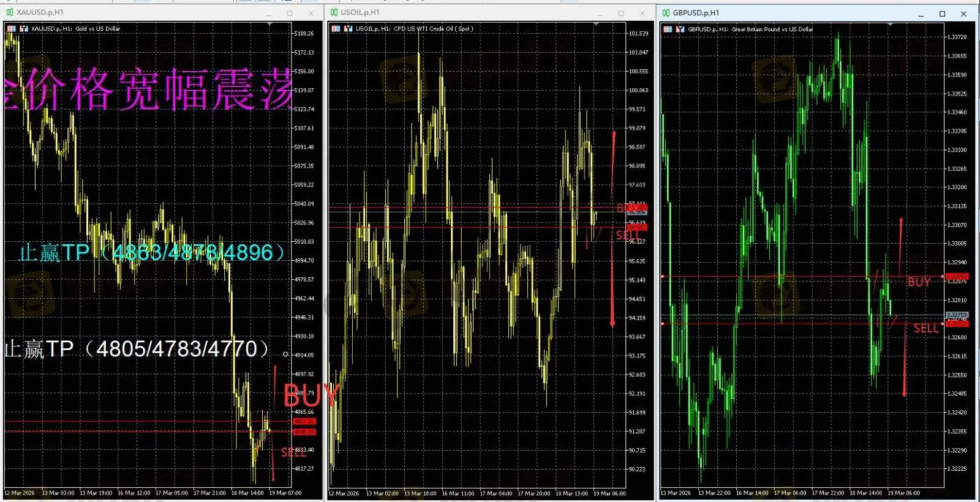Image resolution: width=980 pixels, height=502 pixels.
Task: Click the XAUUSD window candlestick title icon
Action: pyautogui.click(x=9, y=12)
